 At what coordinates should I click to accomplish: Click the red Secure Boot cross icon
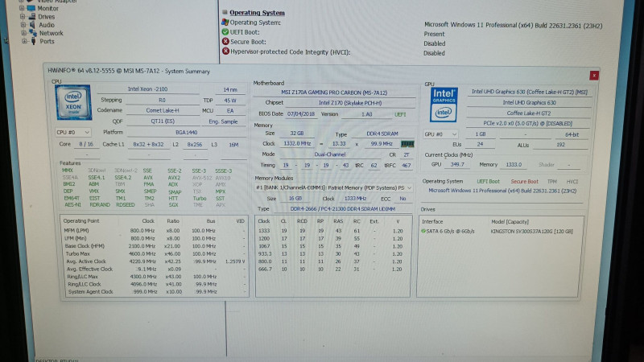[x=225, y=42]
